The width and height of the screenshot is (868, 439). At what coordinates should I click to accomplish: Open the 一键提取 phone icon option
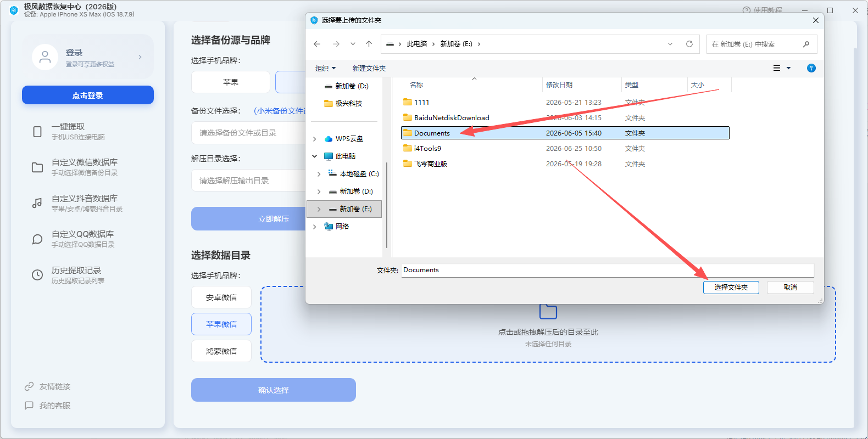(x=88, y=131)
